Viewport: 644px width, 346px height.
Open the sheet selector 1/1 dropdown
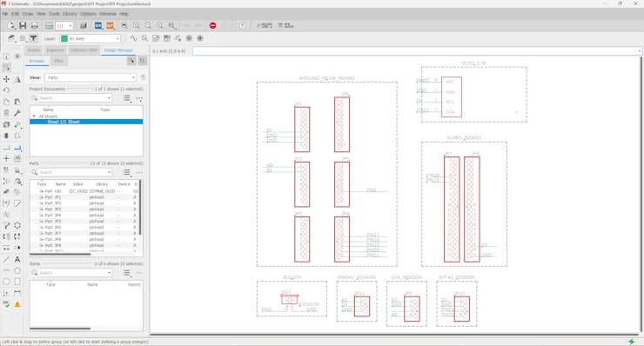tap(64, 26)
